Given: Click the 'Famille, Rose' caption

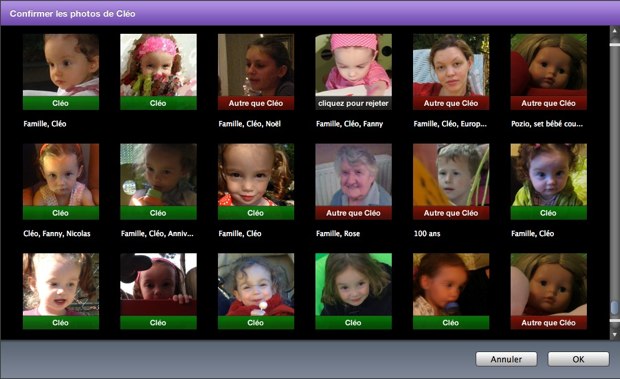Looking at the screenshot, I should click(x=338, y=234).
